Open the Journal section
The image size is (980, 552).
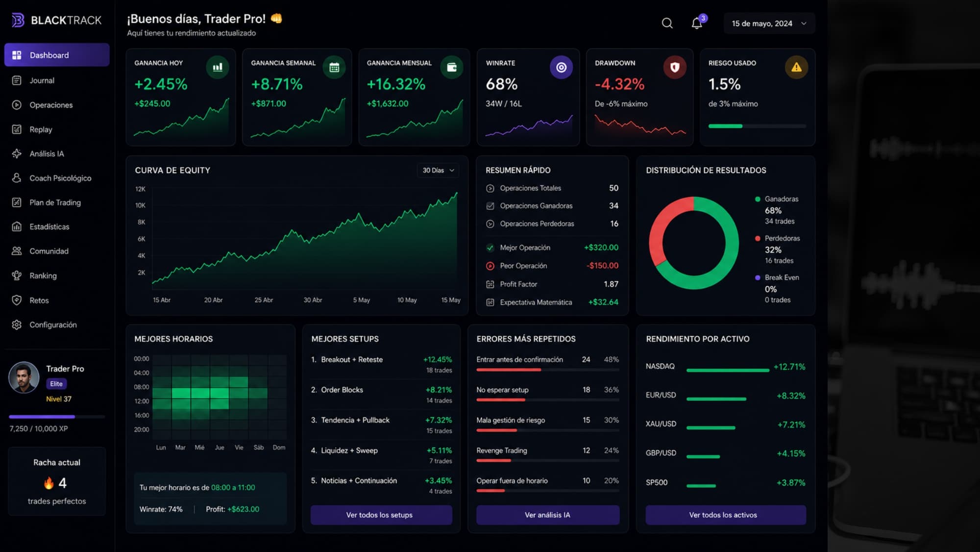coord(57,80)
